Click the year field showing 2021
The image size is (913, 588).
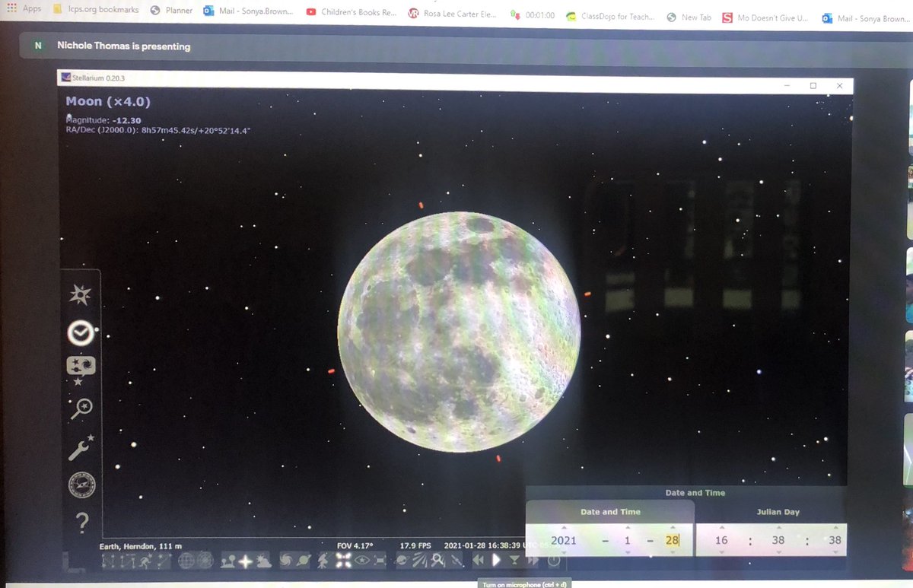pyautogui.click(x=564, y=540)
